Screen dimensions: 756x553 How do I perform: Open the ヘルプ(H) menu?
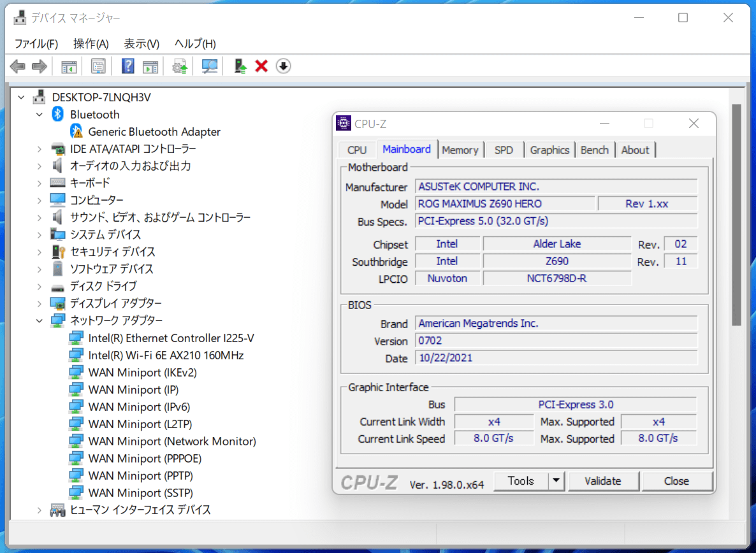click(x=195, y=44)
